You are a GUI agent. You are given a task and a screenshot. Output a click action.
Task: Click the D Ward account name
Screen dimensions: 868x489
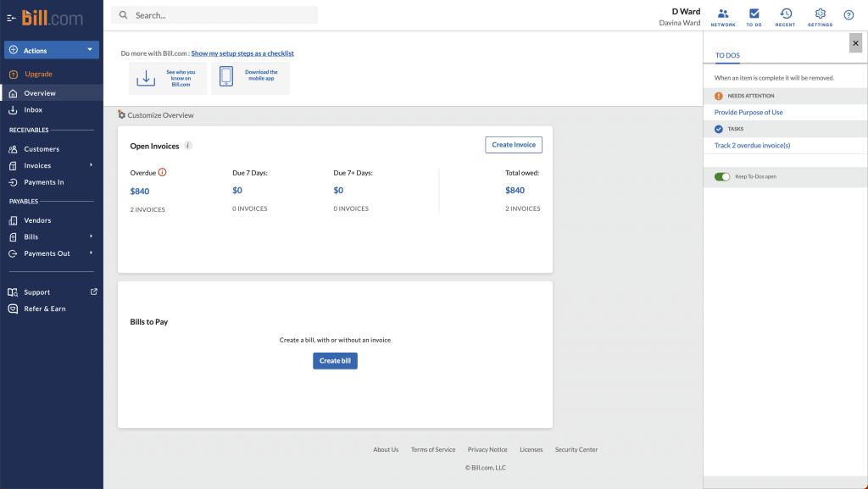point(686,12)
